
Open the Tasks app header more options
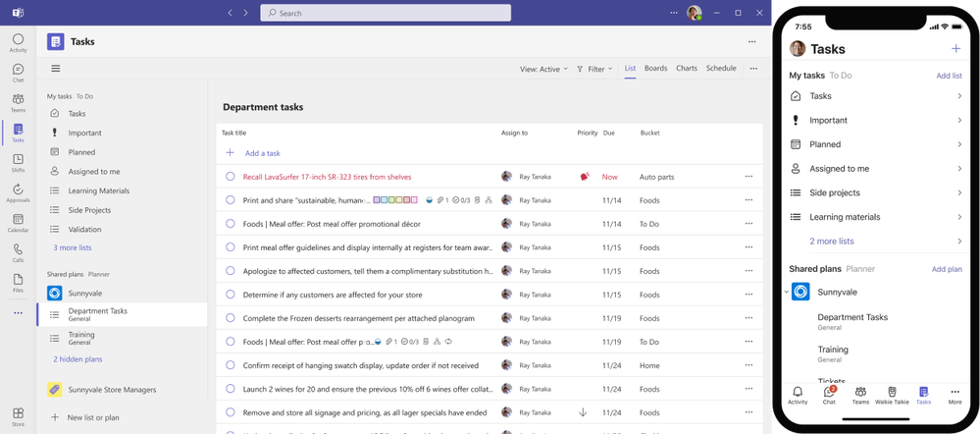point(751,42)
